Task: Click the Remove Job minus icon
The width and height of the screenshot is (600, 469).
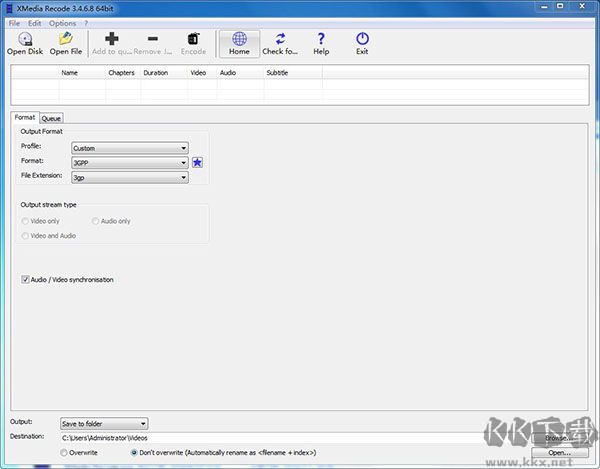Action: point(153,39)
